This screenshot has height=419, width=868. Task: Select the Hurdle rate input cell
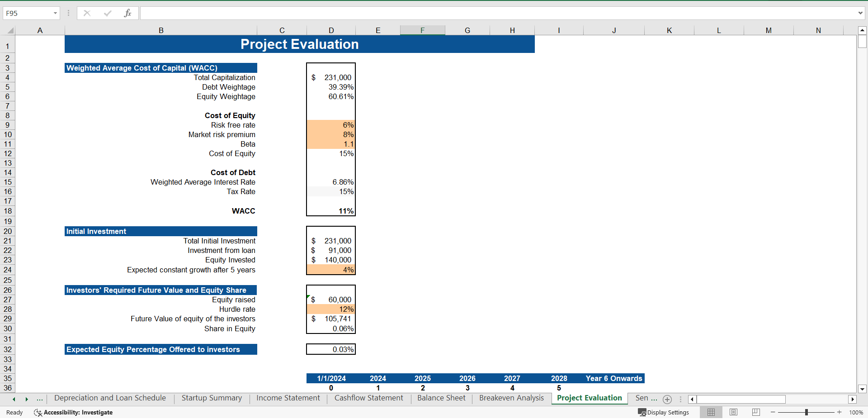pos(331,309)
